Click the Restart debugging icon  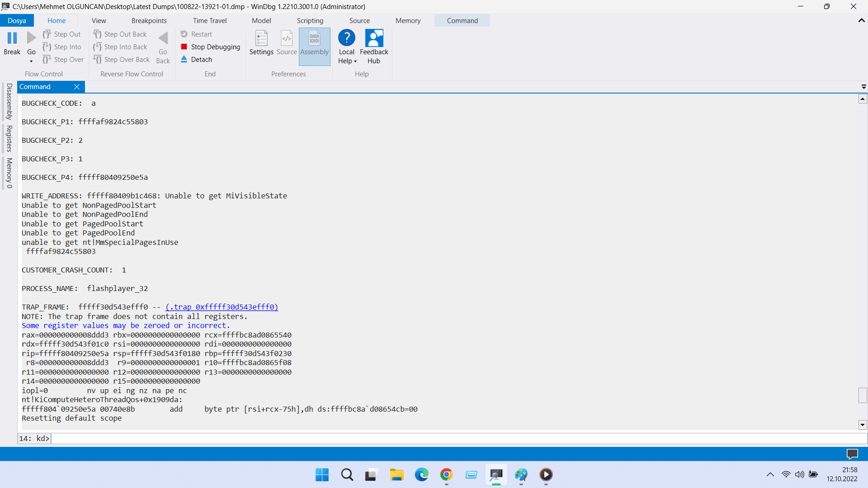(184, 34)
